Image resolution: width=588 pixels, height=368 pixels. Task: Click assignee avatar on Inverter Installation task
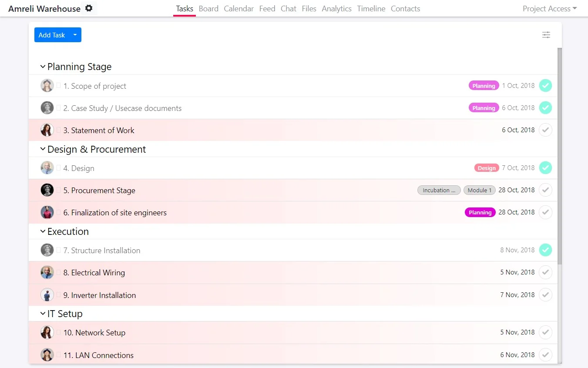pyautogui.click(x=47, y=295)
